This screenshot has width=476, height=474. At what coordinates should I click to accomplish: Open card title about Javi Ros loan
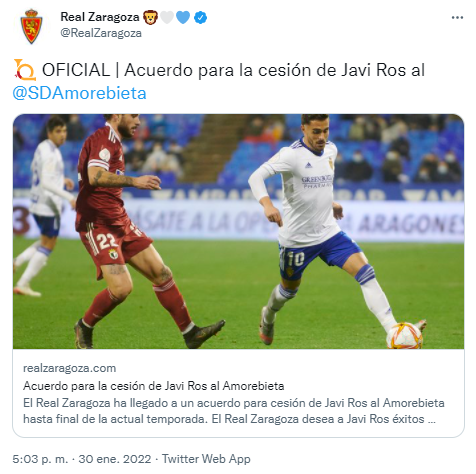coord(153,386)
